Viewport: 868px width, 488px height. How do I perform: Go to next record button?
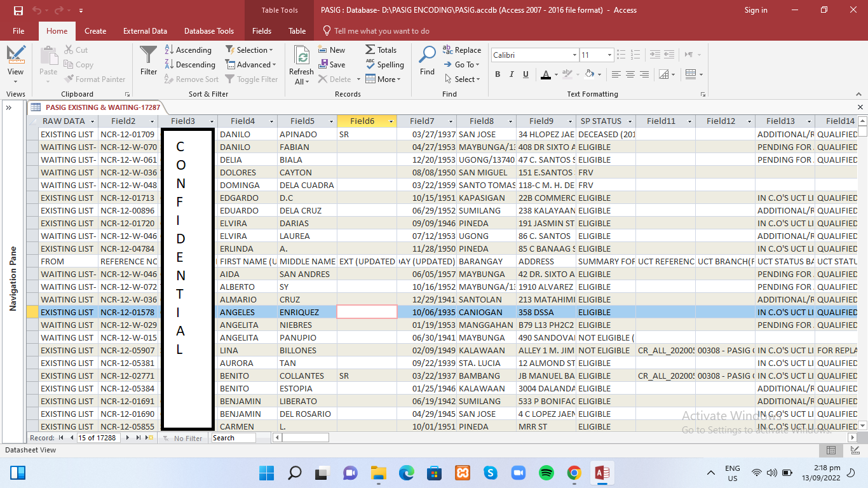coord(128,438)
